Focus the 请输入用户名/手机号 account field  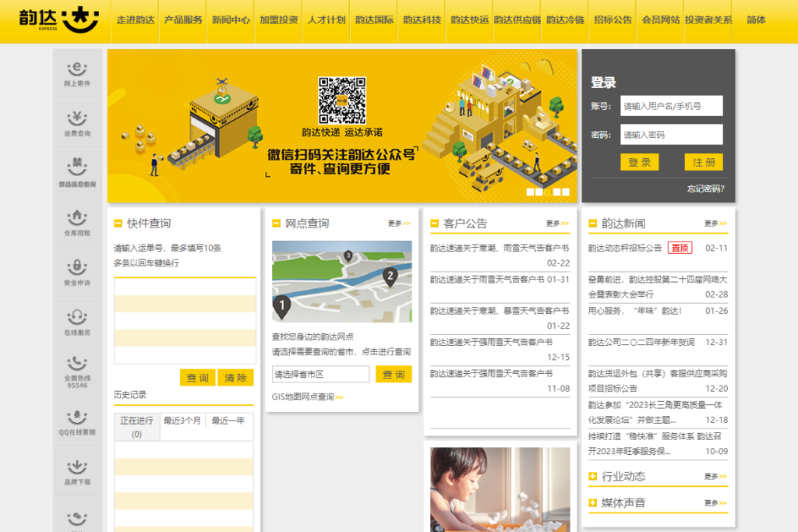click(671, 106)
